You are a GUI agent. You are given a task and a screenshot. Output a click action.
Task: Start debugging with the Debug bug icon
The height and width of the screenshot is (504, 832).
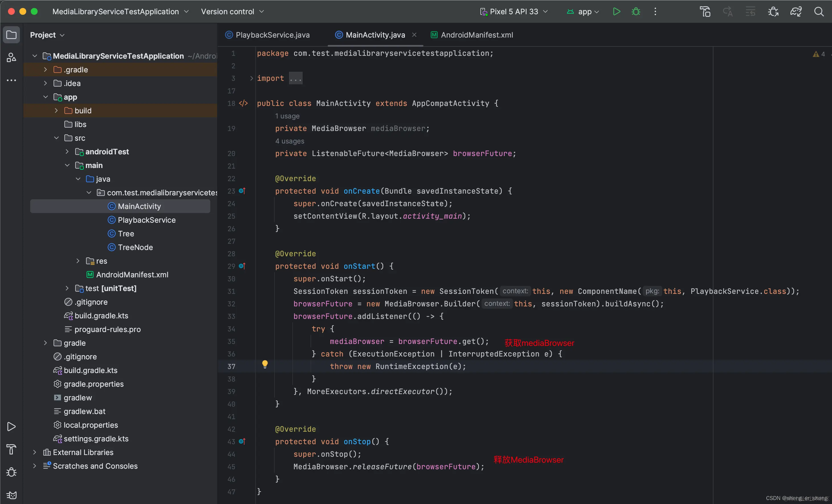click(x=636, y=11)
